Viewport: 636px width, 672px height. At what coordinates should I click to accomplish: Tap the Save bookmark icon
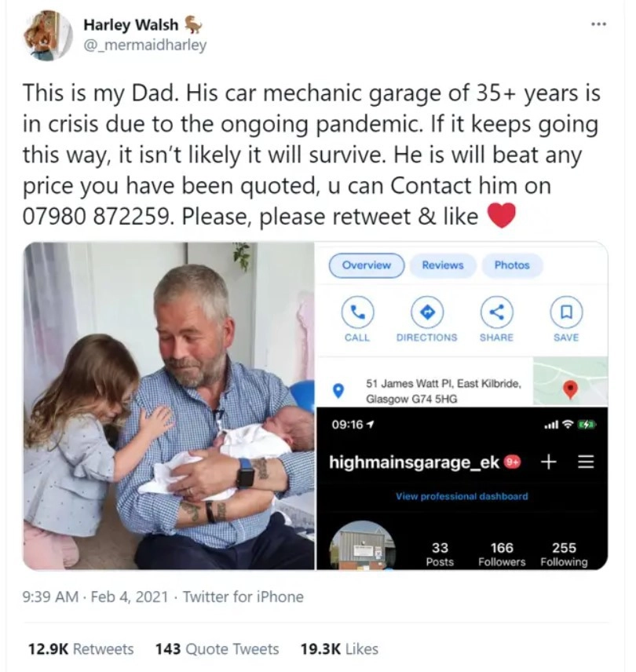point(565,312)
